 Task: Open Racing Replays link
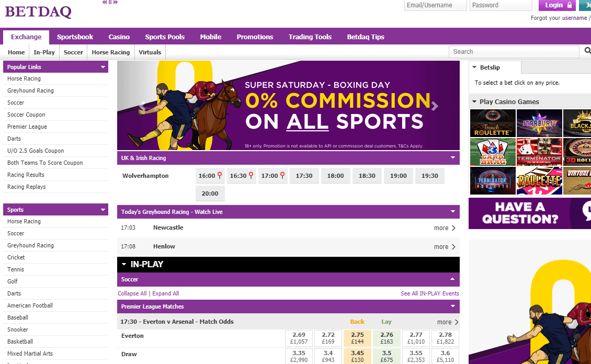point(26,187)
